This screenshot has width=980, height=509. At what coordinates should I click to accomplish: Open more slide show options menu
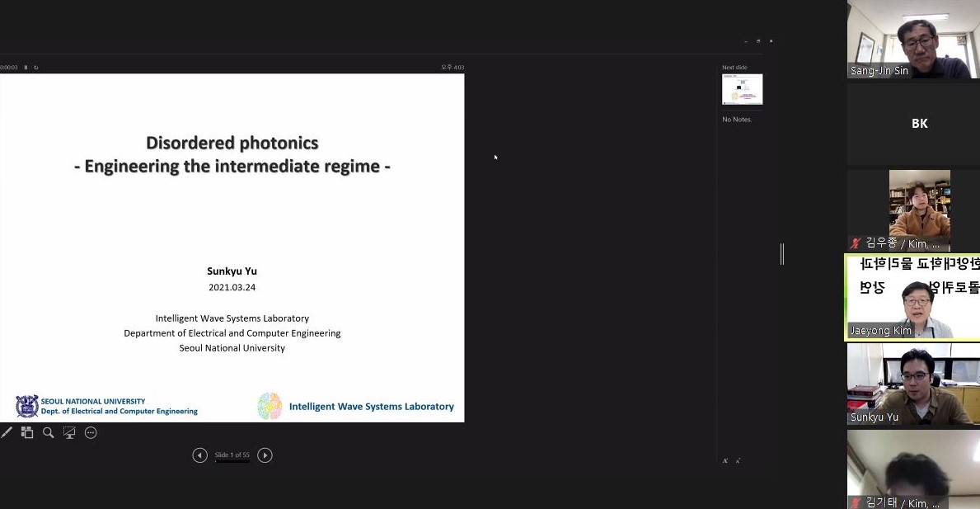91,432
